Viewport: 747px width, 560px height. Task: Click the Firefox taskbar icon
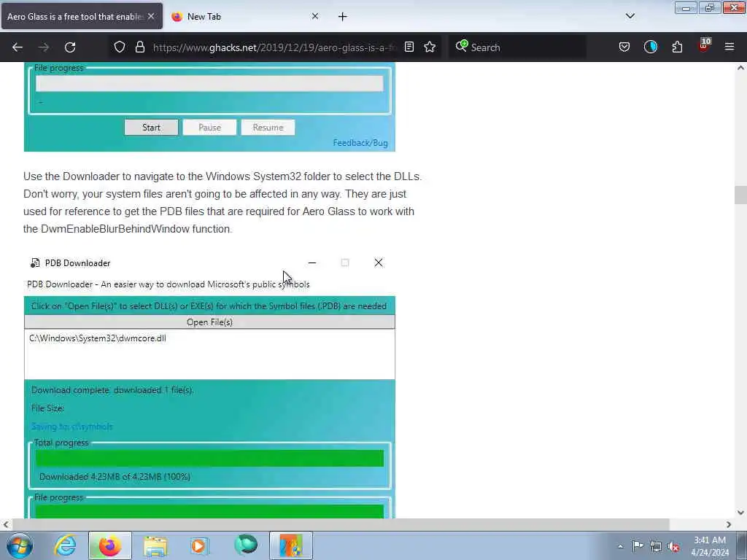(x=109, y=545)
